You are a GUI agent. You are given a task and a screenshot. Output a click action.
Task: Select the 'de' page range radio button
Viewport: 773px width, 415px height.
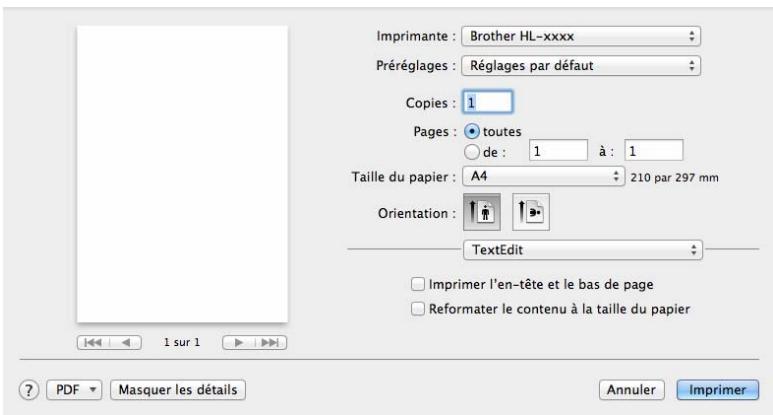472,152
